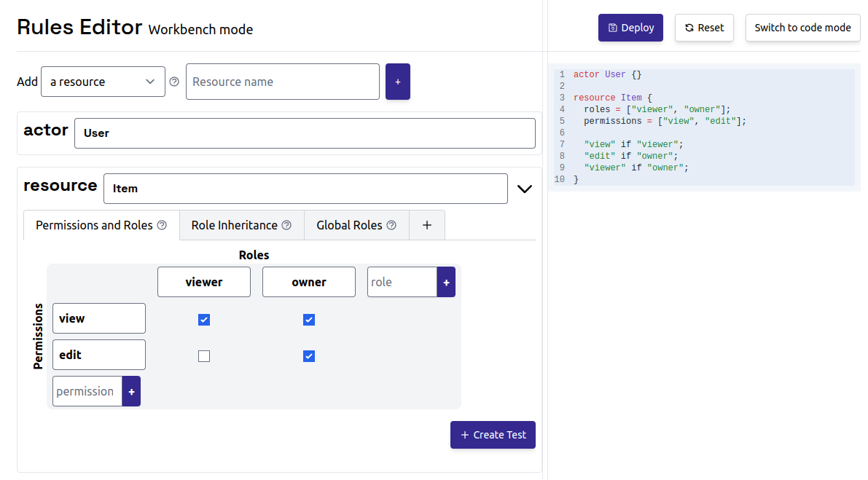Open the plus tab to add section
Screen dimensions: 868x480
click(x=427, y=225)
